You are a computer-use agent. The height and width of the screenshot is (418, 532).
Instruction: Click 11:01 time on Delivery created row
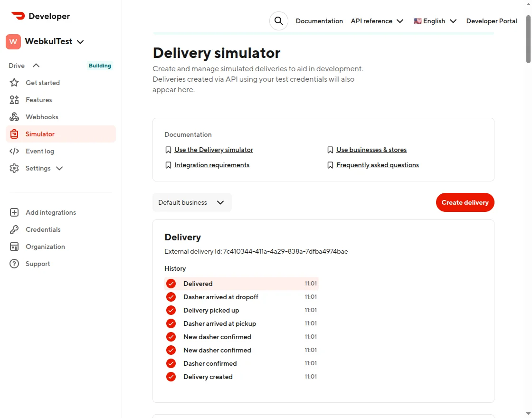click(x=311, y=377)
